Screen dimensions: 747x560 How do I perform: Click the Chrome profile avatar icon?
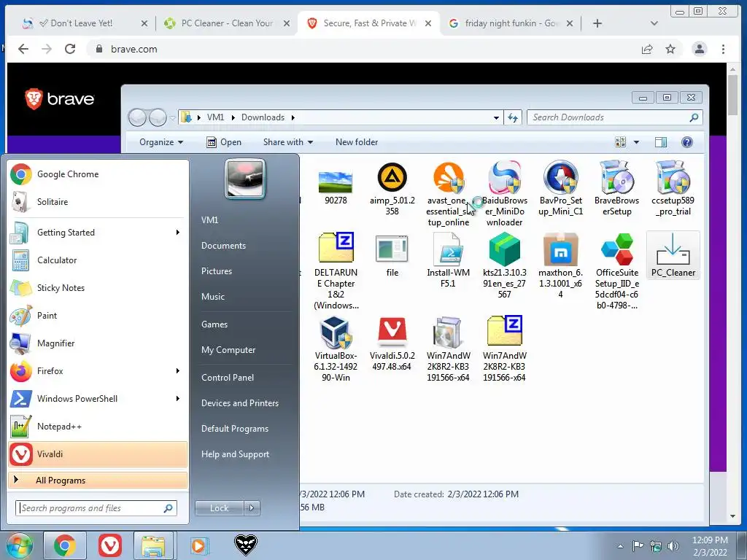click(x=700, y=49)
